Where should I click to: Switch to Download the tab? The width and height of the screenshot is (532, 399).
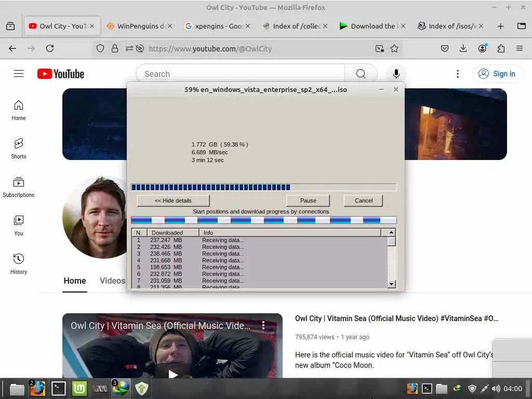tap(373, 26)
